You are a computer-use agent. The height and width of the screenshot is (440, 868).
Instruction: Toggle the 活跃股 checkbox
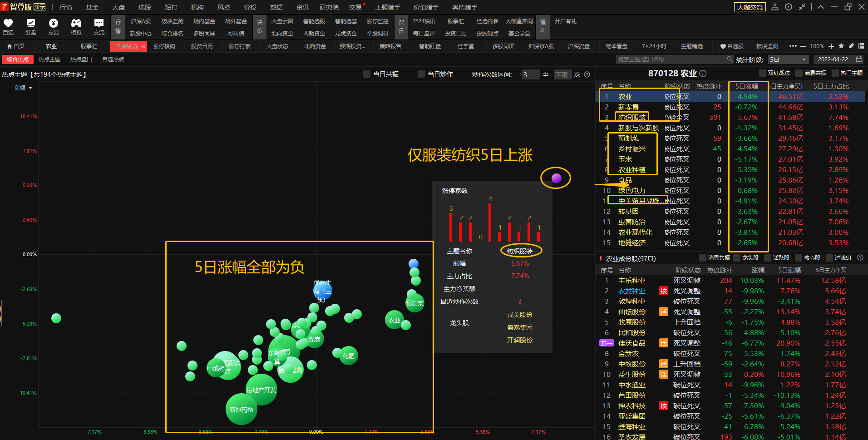tap(768, 258)
